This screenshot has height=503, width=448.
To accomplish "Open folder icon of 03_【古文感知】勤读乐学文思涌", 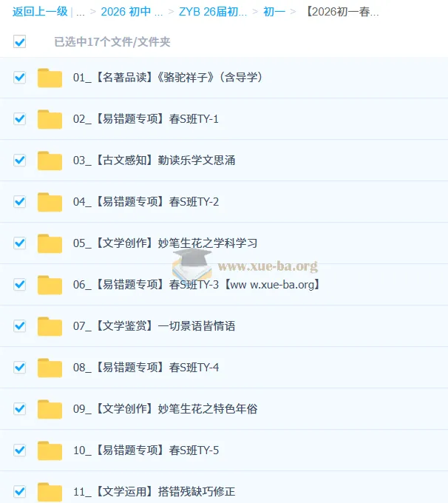I will 50,161.
